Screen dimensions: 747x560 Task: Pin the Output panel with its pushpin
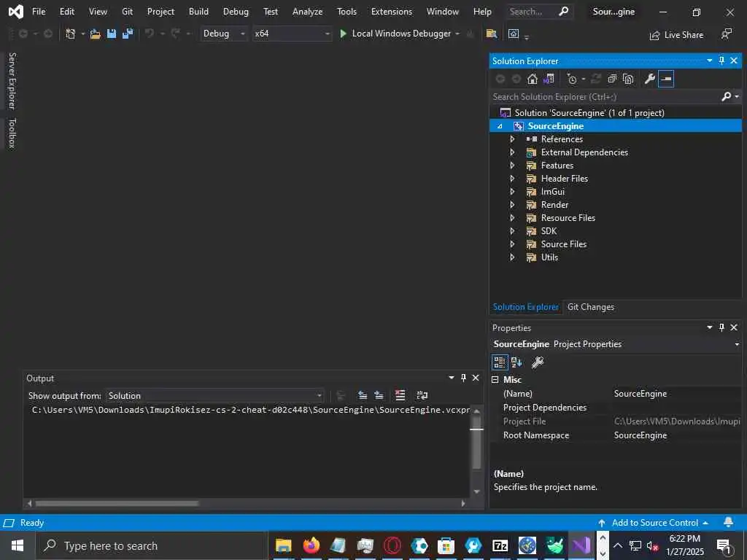click(x=463, y=378)
